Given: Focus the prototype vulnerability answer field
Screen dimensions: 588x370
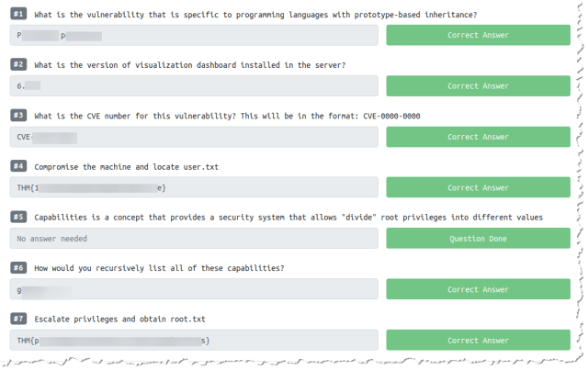Looking at the screenshot, I should (195, 35).
